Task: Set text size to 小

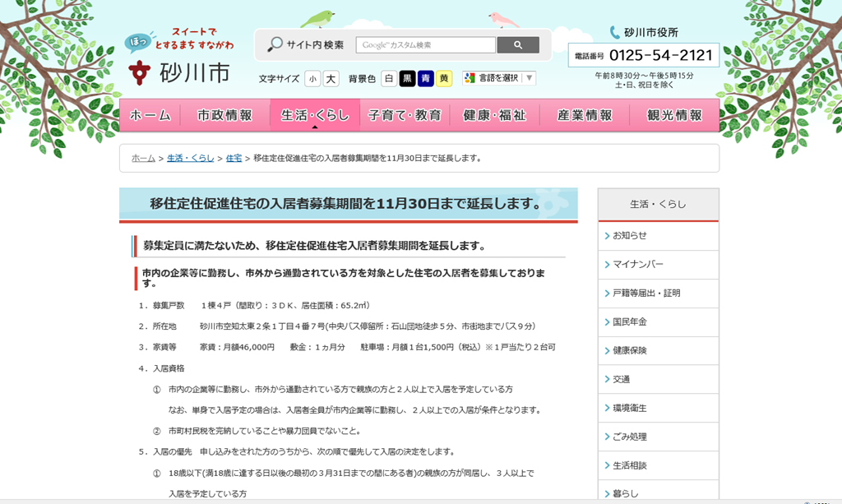Action: pos(312,79)
